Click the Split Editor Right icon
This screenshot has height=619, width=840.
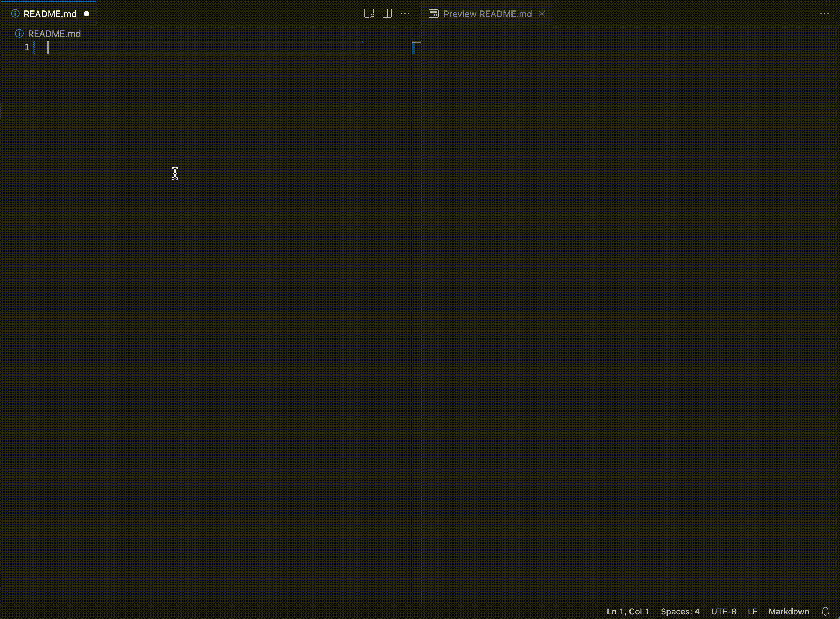[387, 14]
